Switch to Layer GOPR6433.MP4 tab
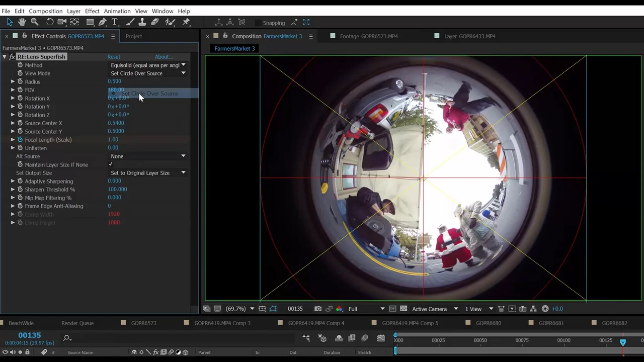 469,36
